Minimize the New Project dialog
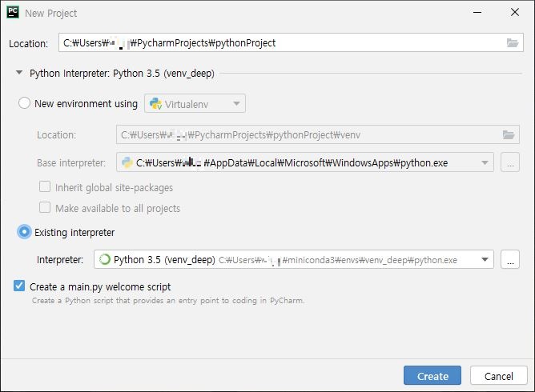Viewport: 535px width, 392px height. pyautogui.click(x=477, y=12)
